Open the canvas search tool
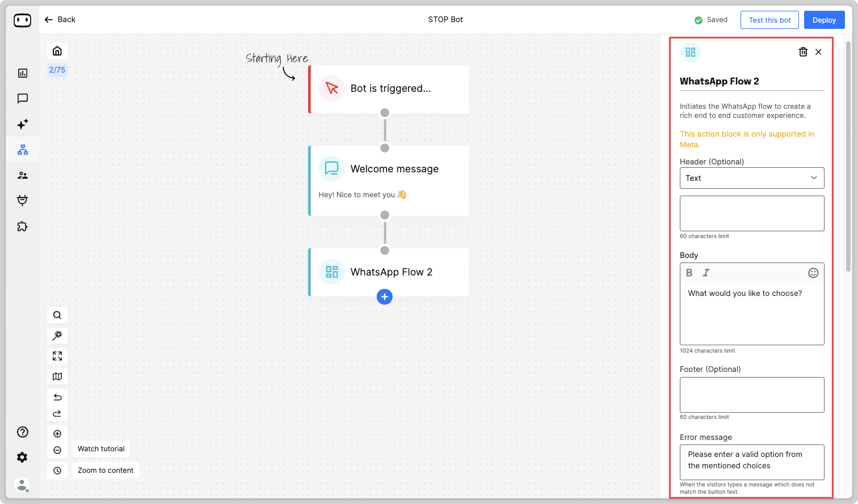Viewport: 858px width, 504px height. click(x=57, y=315)
